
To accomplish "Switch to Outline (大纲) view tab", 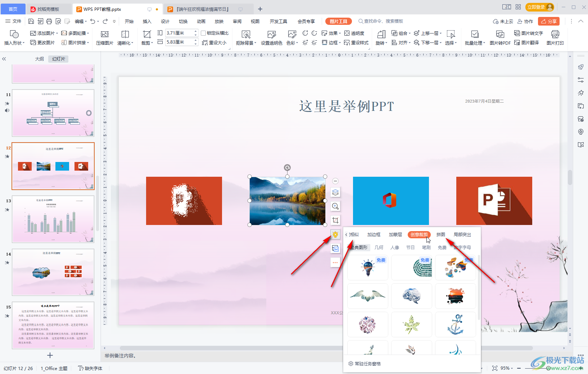I will point(40,59).
